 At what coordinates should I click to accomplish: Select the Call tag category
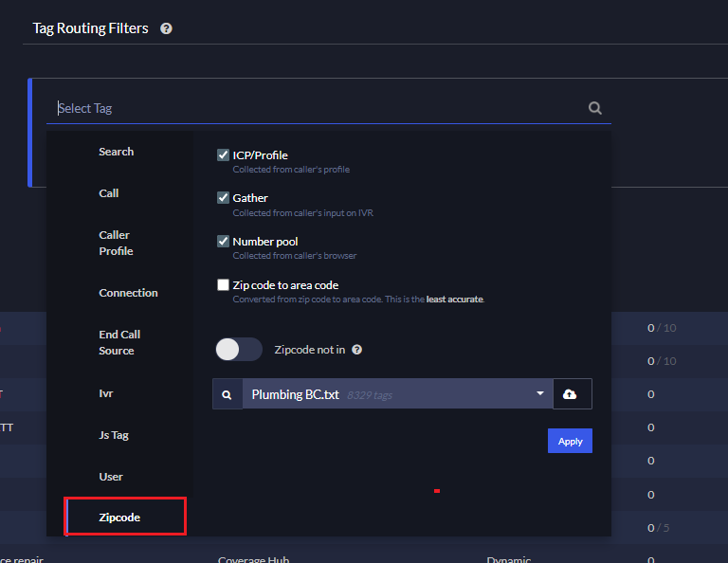pos(109,193)
